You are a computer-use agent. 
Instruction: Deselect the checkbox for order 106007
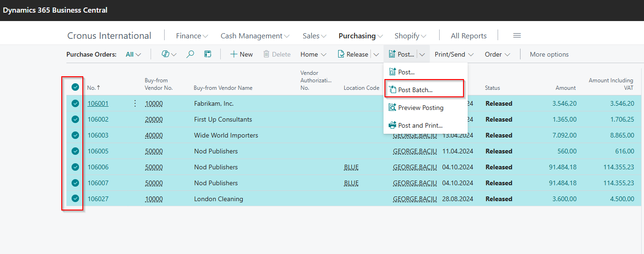pos(75,183)
